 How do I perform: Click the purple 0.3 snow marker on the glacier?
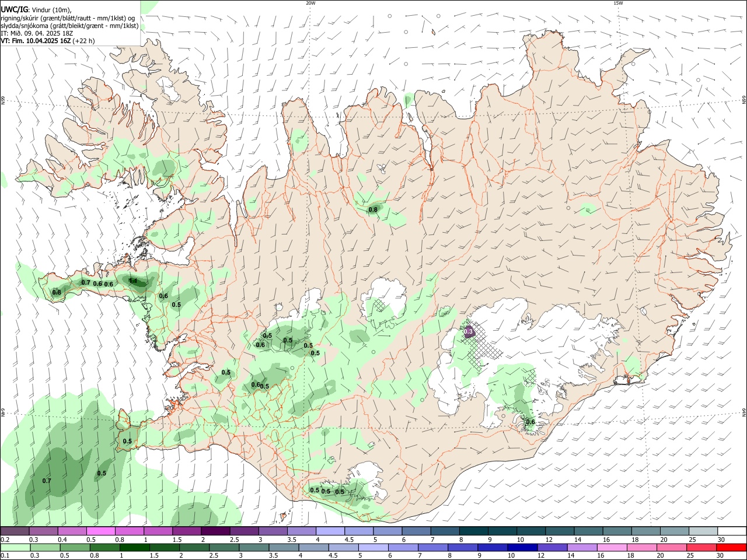pos(469,332)
